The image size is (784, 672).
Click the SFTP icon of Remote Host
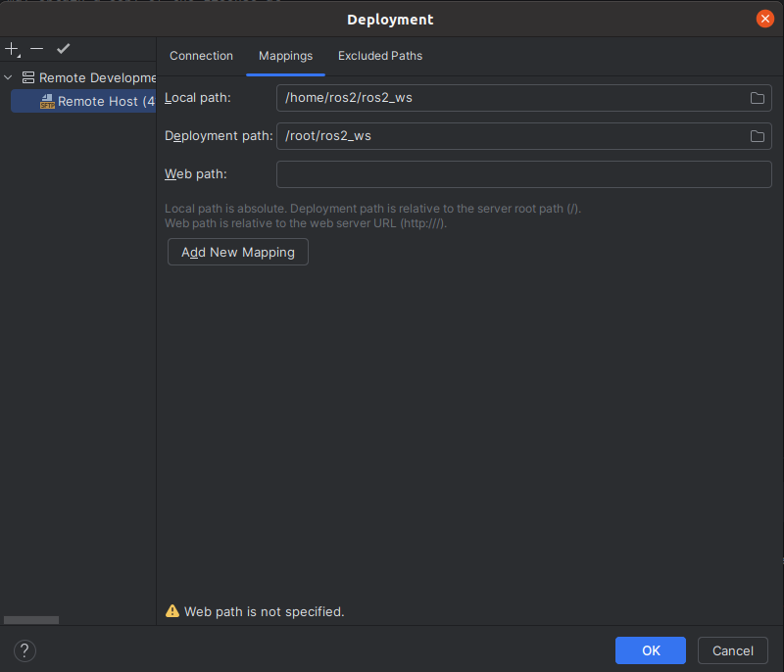(47, 102)
